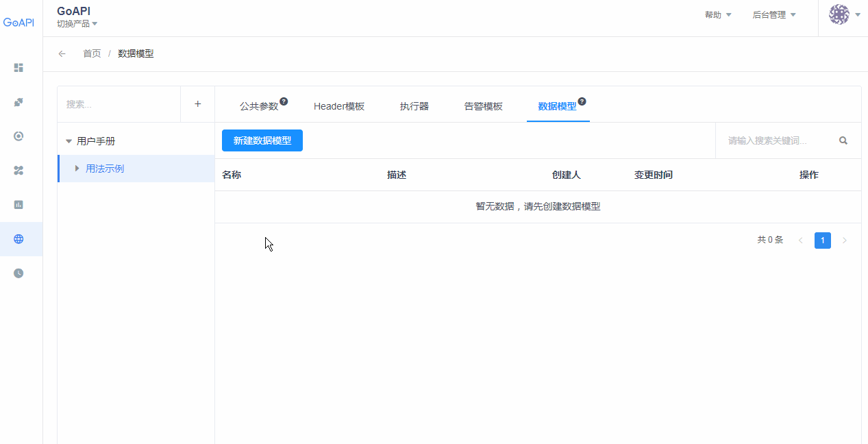Viewport: 868px width, 444px height.
Task: Open the dashboard icon in the left sidebar
Action: (18, 68)
